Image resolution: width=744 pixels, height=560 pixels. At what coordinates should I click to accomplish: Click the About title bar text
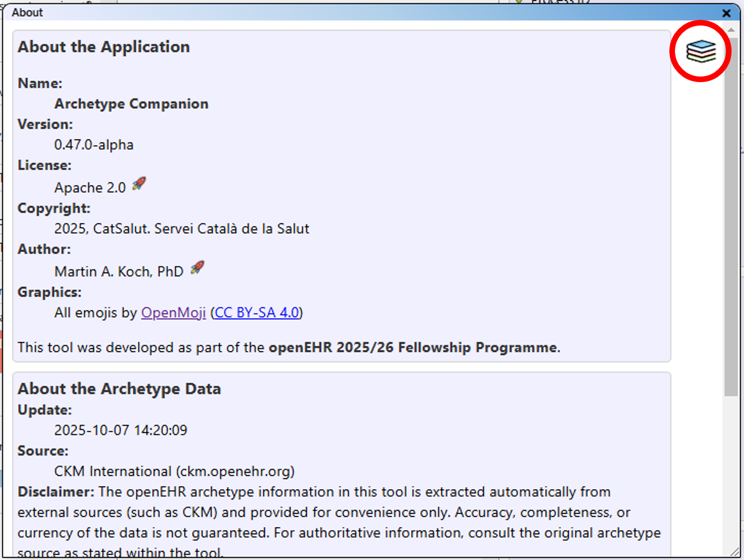pos(27,12)
